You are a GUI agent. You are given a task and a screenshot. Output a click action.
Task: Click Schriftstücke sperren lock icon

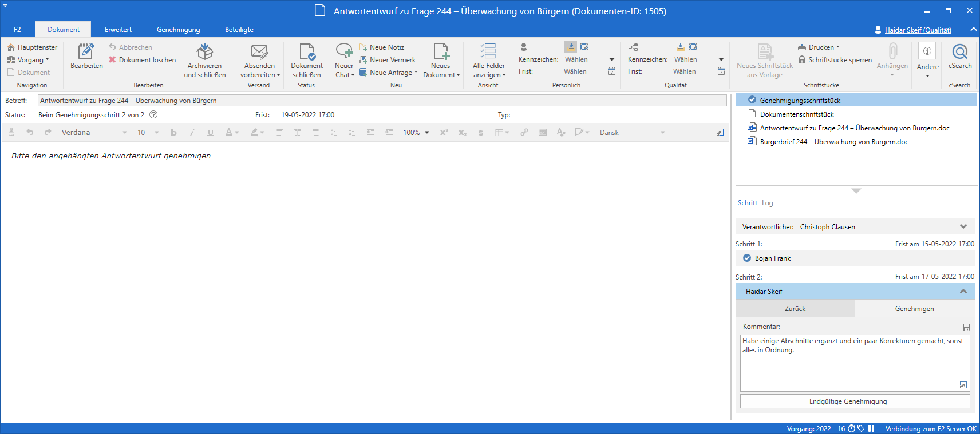click(802, 59)
